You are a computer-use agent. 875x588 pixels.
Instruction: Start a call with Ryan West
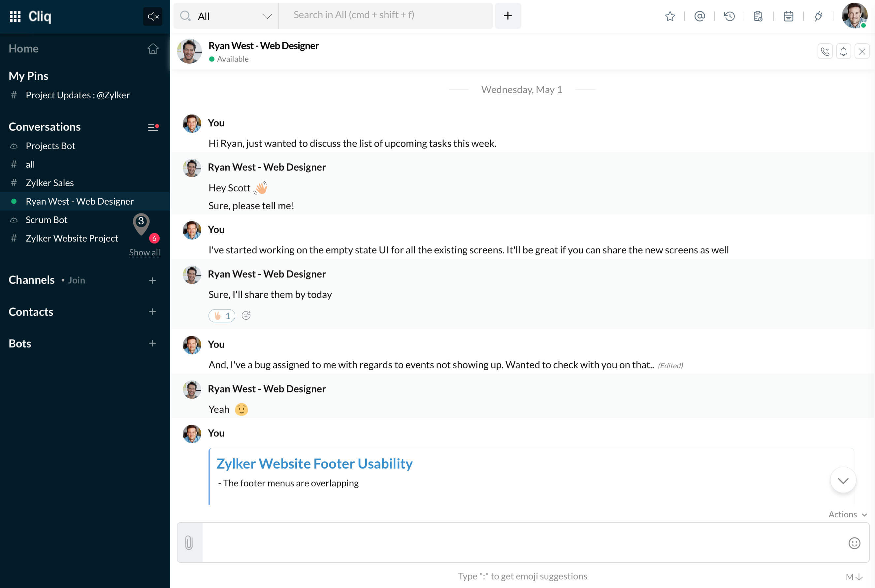click(825, 51)
